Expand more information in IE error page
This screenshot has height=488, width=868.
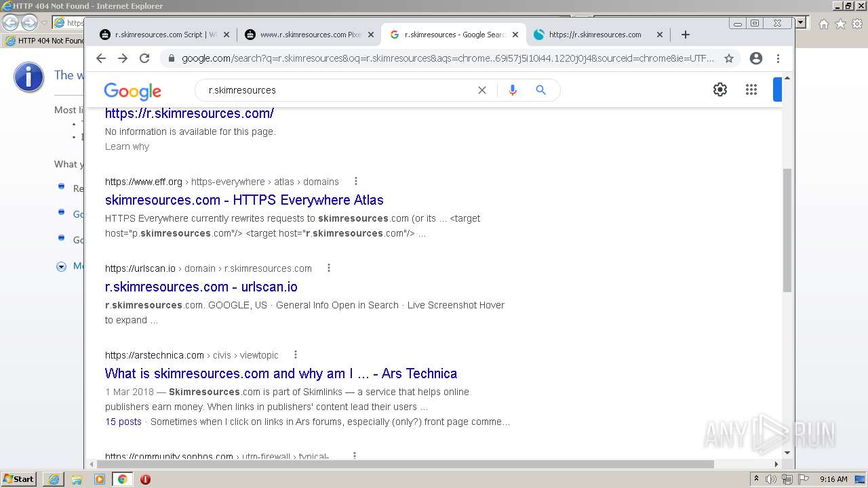coord(61,266)
